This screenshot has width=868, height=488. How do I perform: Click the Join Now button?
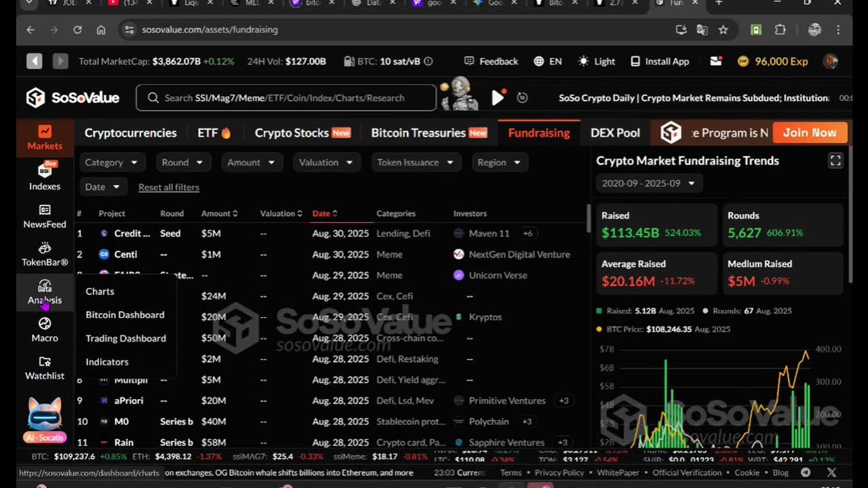[810, 133]
